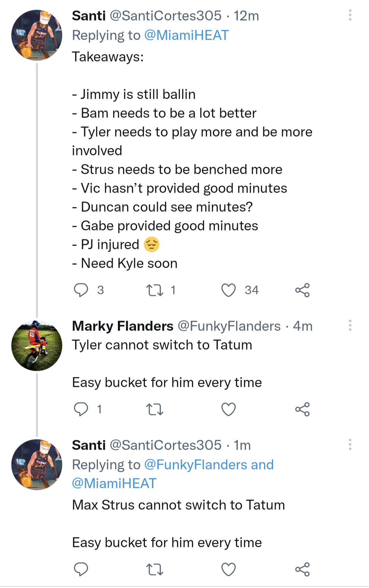Open Santi's profile picture on top tweet
Screen dimensions: 369x588
coord(37,35)
